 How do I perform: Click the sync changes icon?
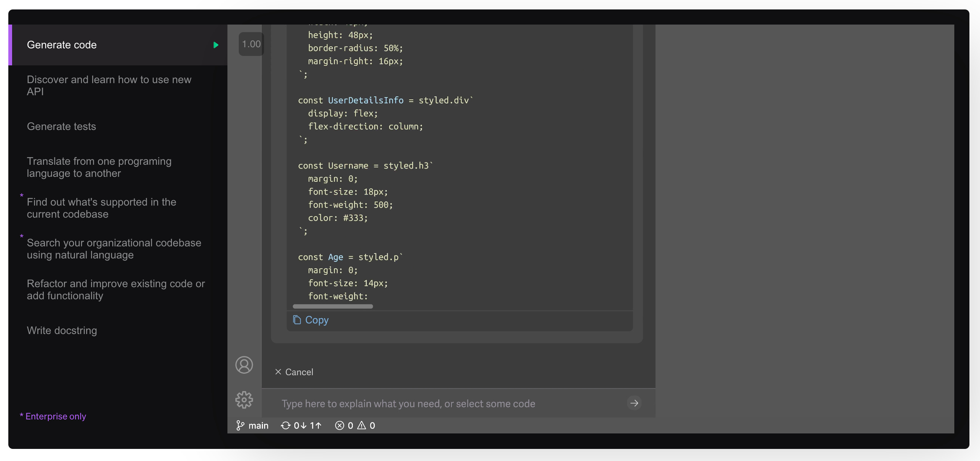(x=285, y=425)
